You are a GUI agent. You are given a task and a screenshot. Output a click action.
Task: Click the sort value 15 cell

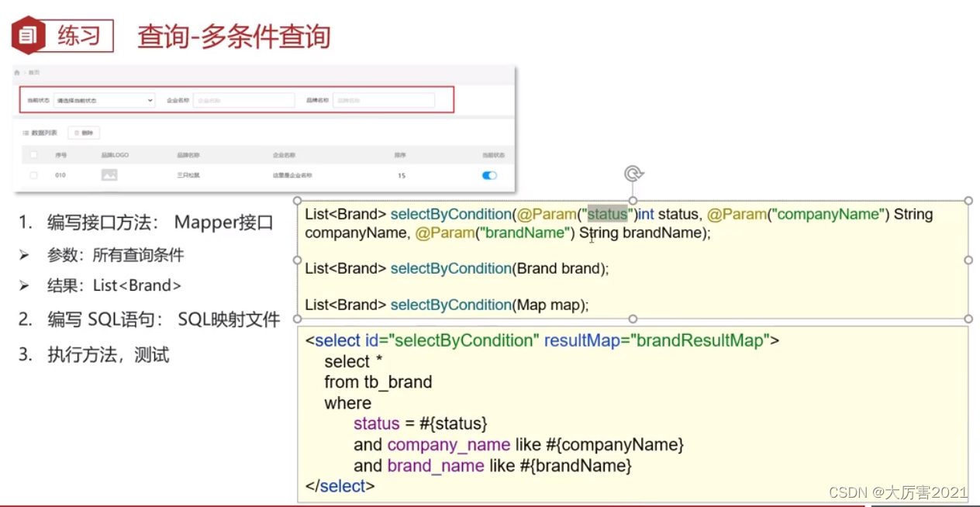(x=402, y=175)
